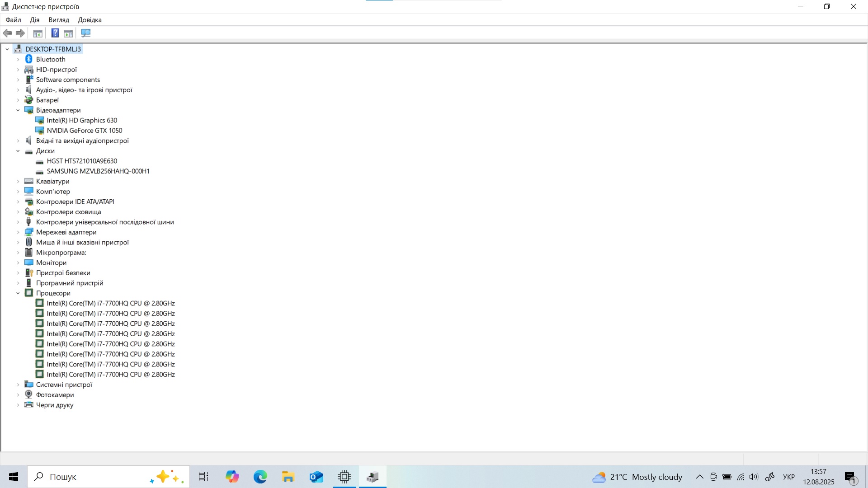Click the Відеоадаптери display adapter icon
Viewport: 868px width, 488px height.
29,110
